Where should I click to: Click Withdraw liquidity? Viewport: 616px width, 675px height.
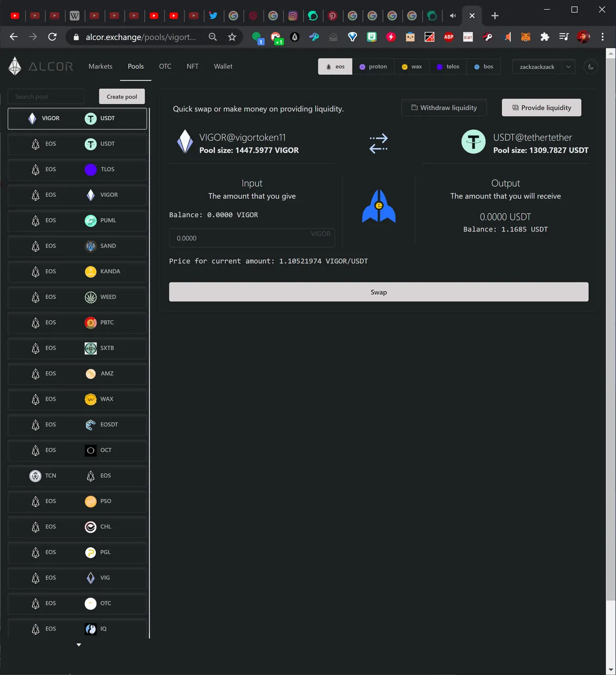coord(444,108)
